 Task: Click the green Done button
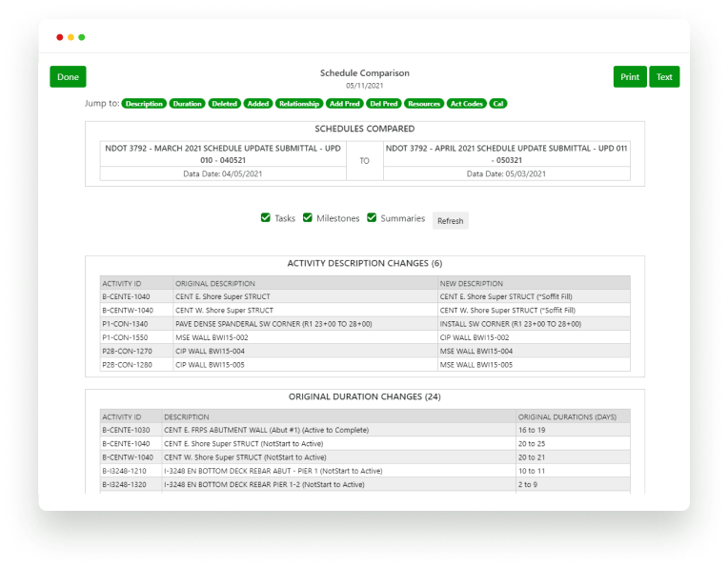[x=68, y=77]
